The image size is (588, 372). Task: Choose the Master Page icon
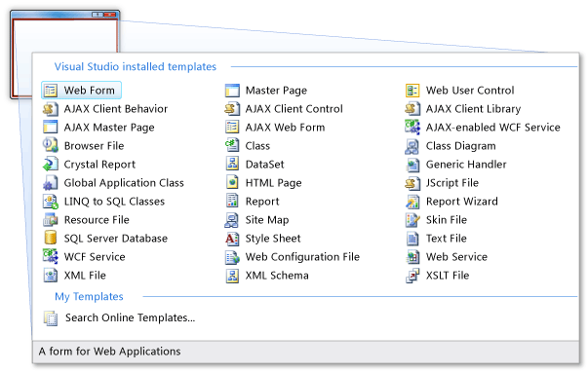(232, 91)
